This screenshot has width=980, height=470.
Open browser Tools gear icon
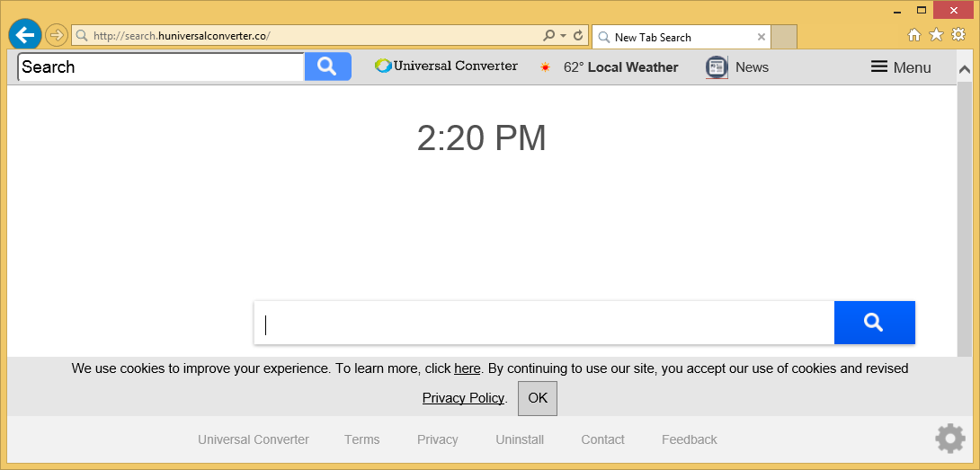[x=958, y=34]
